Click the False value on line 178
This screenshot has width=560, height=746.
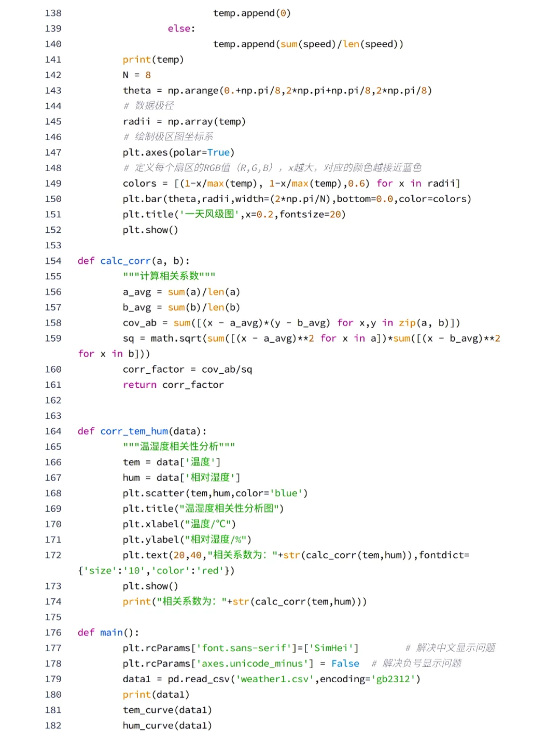(x=345, y=664)
